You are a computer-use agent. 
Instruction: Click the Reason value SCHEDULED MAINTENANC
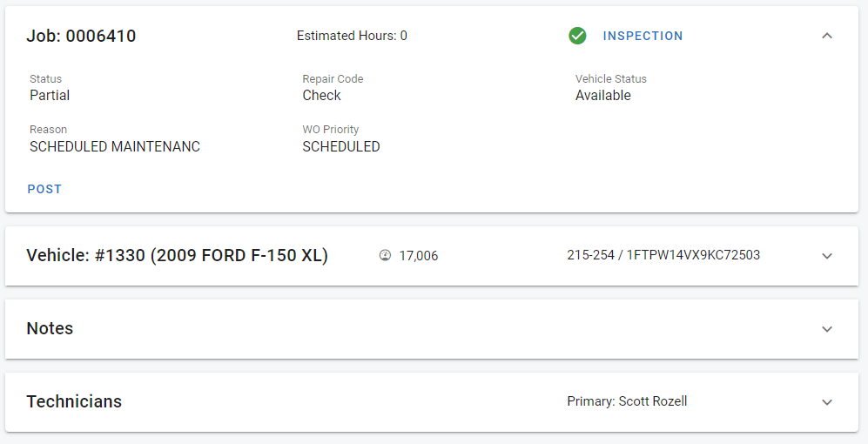coord(115,147)
